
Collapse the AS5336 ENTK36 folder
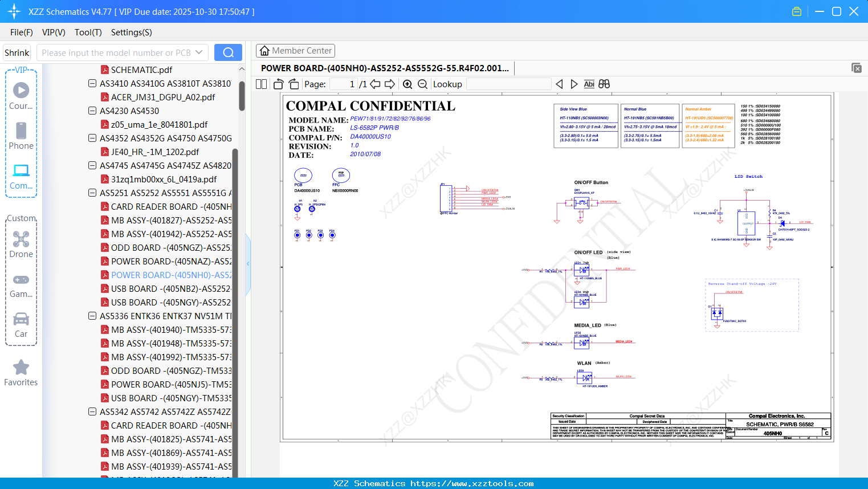(92, 316)
